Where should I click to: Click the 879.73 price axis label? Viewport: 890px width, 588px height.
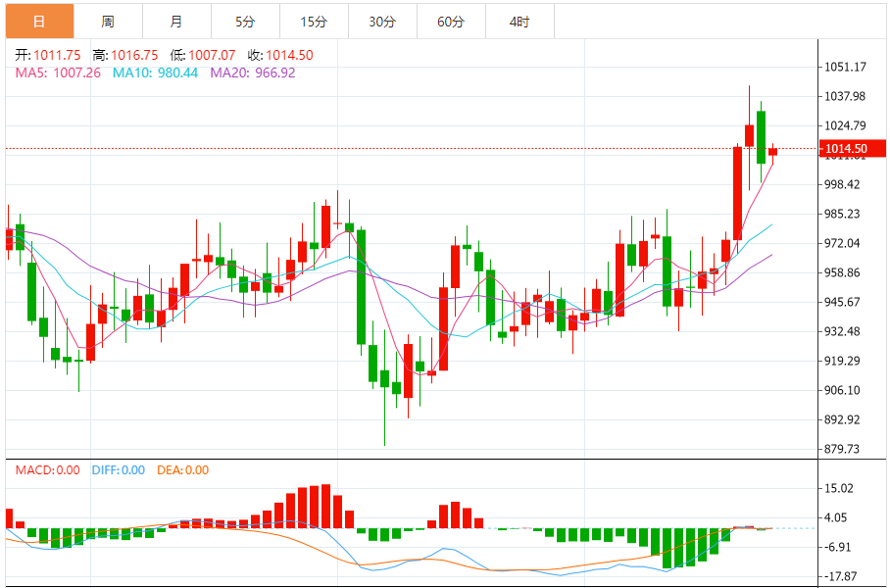tap(842, 449)
